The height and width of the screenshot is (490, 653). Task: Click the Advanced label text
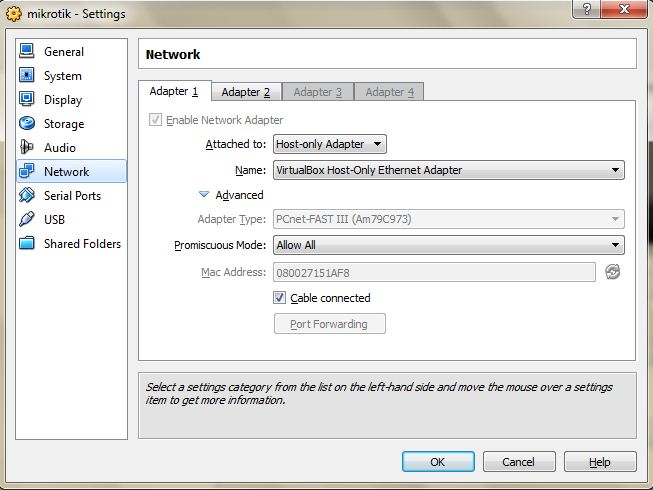point(239,195)
